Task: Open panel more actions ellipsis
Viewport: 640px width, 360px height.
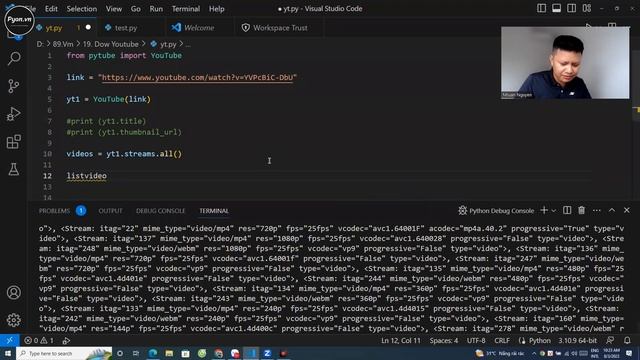Action: pos(597,211)
